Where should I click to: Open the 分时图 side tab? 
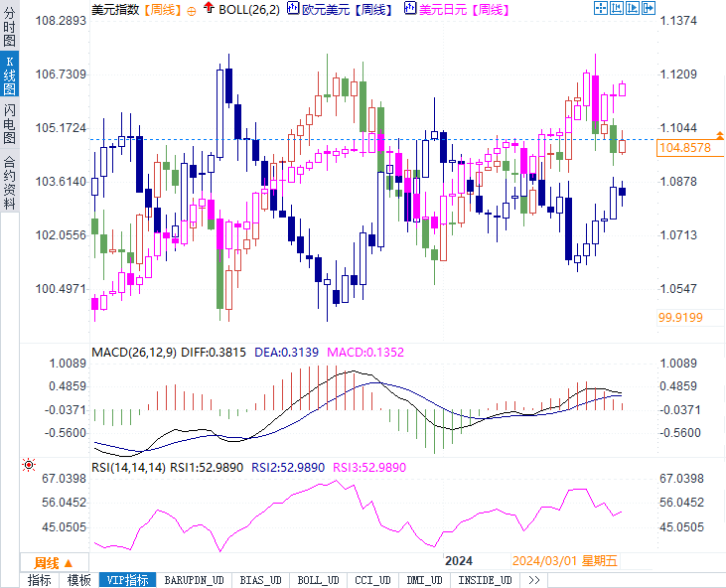pyautogui.click(x=9, y=27)
